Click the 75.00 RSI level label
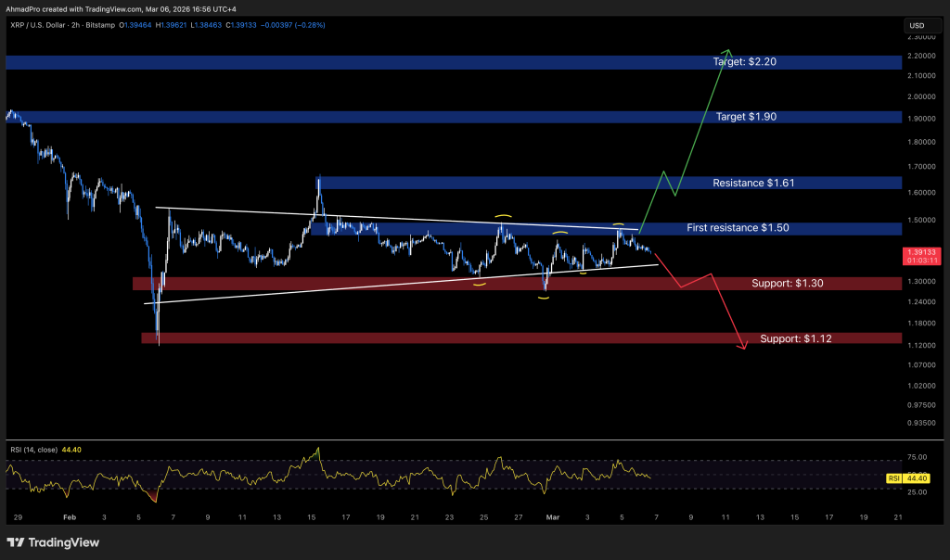Screen dimensions: 950x560 [x=917, y=457]
